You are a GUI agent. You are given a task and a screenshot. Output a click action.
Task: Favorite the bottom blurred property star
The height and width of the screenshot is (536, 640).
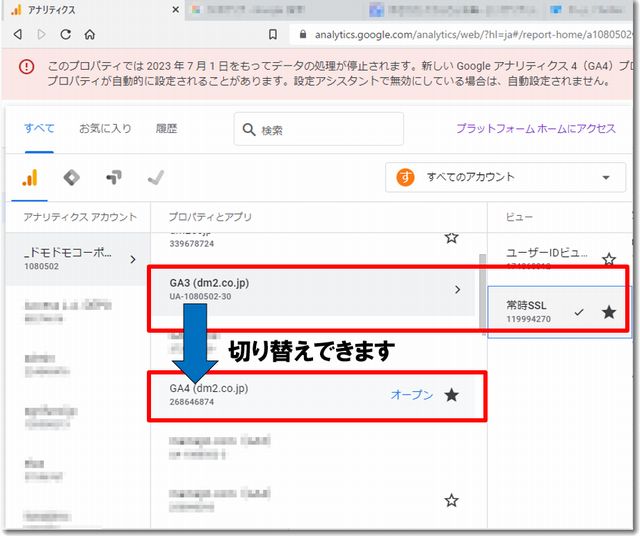(x=451, y=500)
